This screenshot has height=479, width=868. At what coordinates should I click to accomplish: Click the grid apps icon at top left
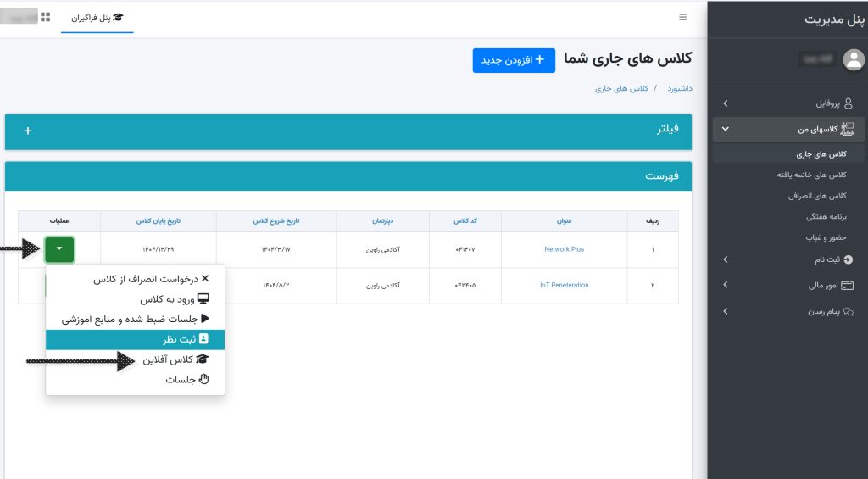click(46, 17)
